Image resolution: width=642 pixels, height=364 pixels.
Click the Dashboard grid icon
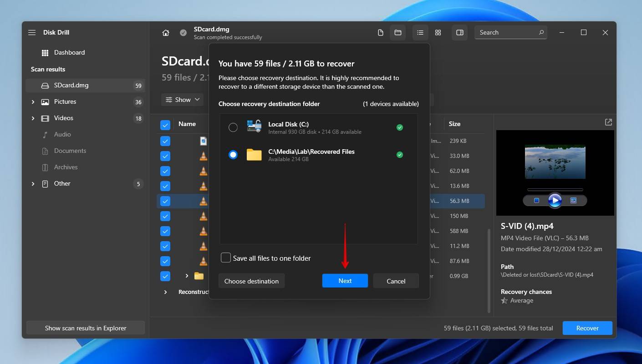point(45,53)
